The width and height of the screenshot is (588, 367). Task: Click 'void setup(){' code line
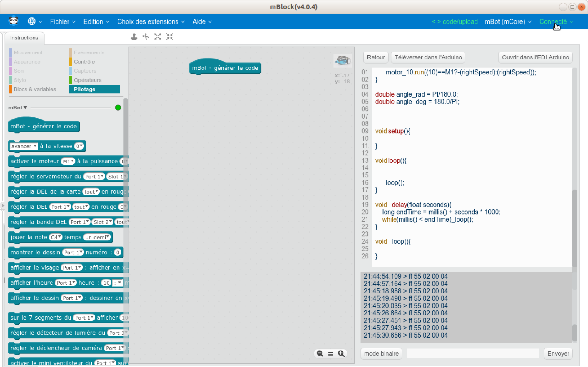(392, 131)
